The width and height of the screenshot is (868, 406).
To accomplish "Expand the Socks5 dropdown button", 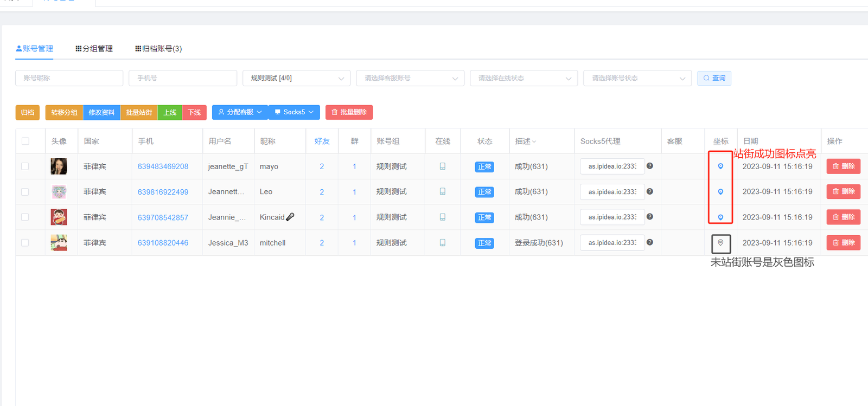I will tap(294, 112).
